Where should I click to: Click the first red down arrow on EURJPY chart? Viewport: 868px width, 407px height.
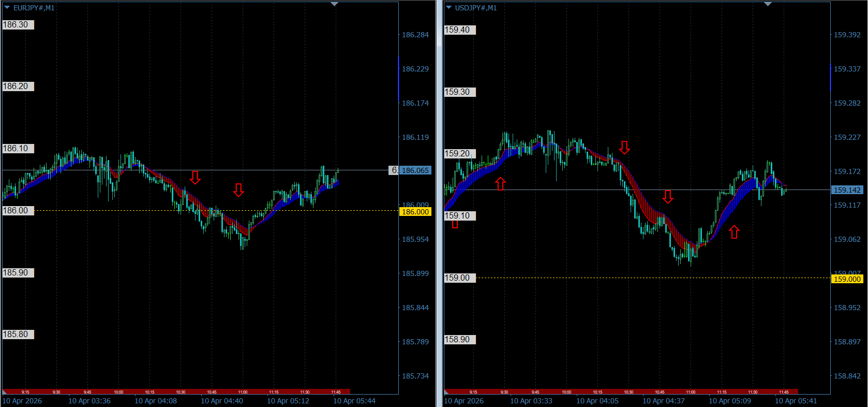[195, 178]
